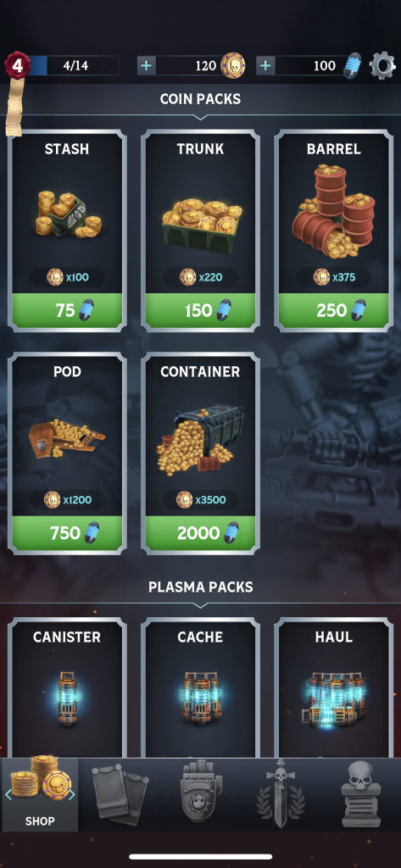Open the gauntlet shield tab icon
401x868 pixels.
pyautogui.click(x=200, y=793)
